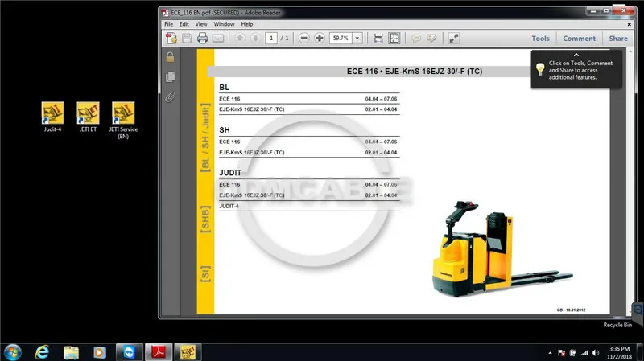This screenshot has width=644, height=361.
Task: Click the Save file icon
Action: tap(187, 38)
